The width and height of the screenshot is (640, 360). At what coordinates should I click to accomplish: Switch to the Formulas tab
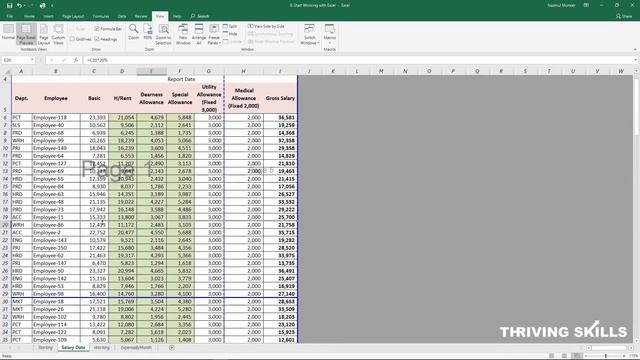(100, 16)
